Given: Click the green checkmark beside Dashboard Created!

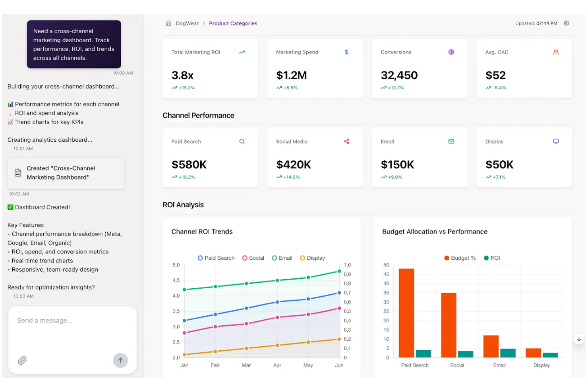Looking at the screenshot, I should [10, 207].
